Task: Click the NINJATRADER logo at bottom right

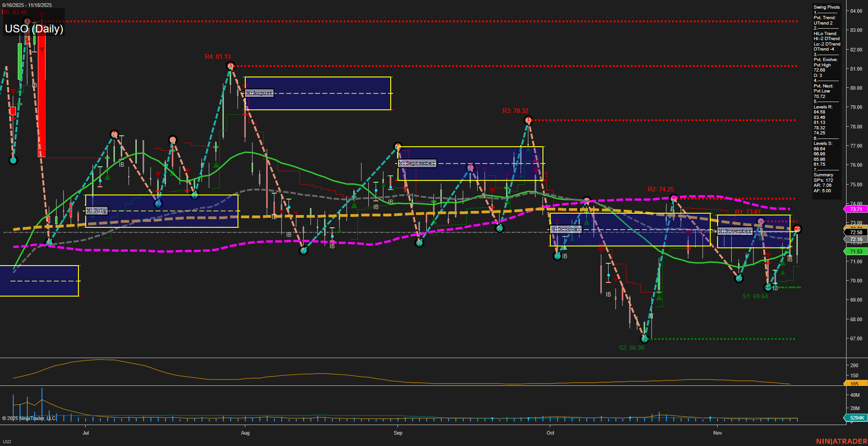Action: (842, 441)
